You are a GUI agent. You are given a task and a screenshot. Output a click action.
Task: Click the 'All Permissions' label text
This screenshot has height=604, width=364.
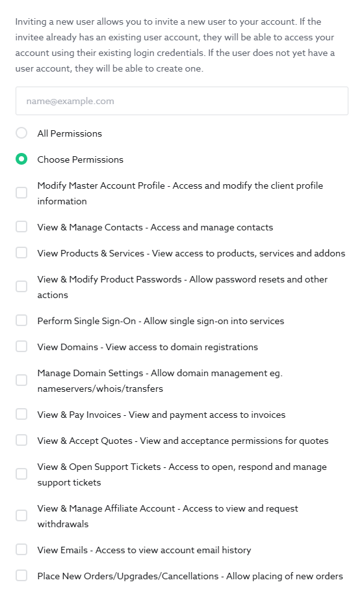click(70, 133)
